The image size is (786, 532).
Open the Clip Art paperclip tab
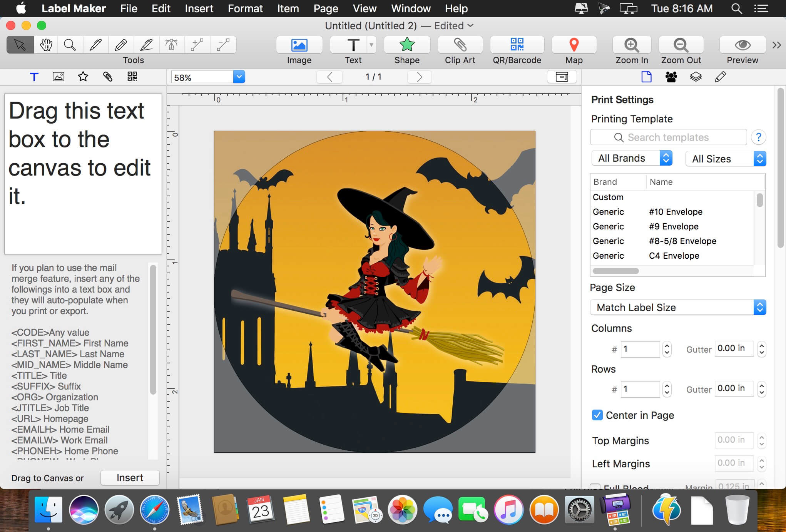[x=108, y=77]
